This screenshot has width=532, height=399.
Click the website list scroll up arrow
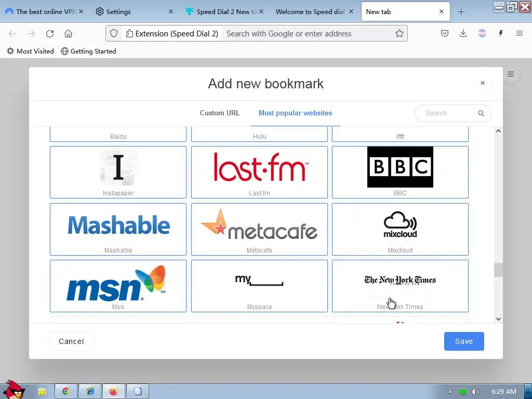click(x=498, y=131)
